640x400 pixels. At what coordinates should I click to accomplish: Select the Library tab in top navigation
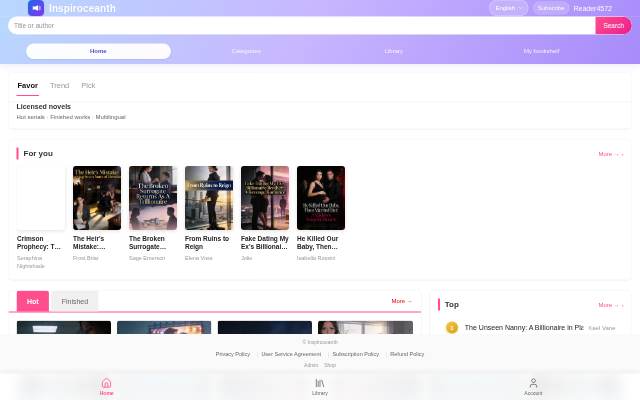pos(394,51)
